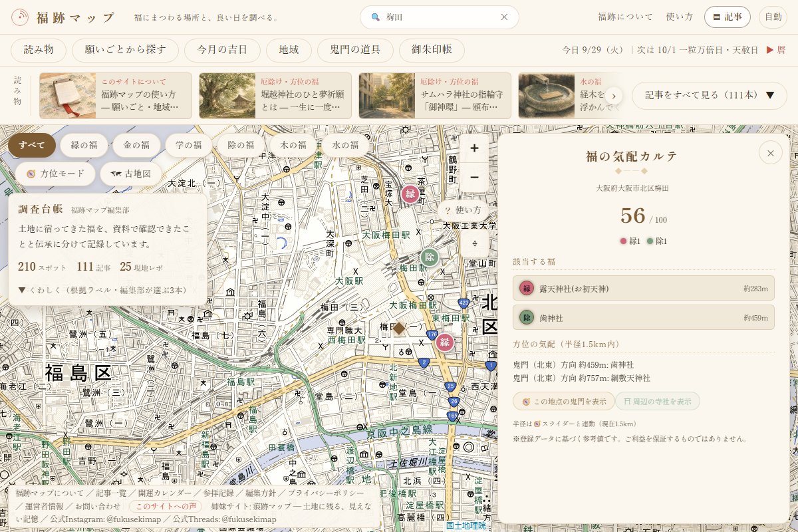Screen dimensions: 798x532
Task: Clear the 梅田 search text
Action: coord(504,17)
